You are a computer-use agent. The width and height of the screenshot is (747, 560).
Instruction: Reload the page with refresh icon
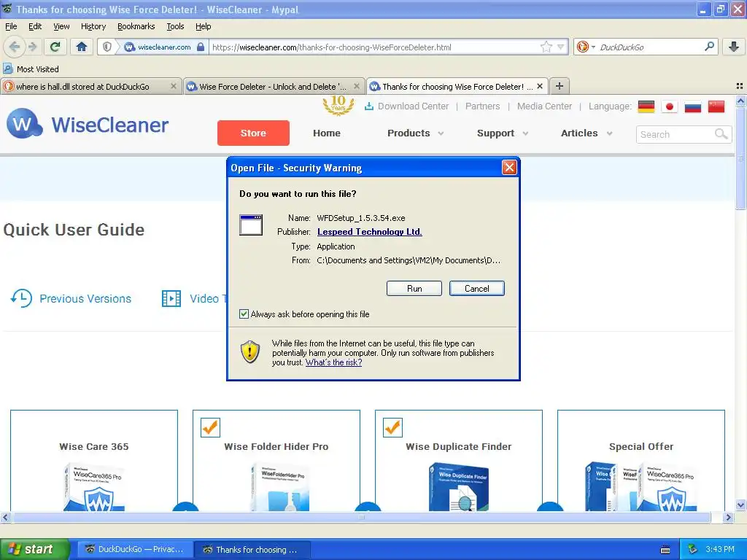pos(55,47)
